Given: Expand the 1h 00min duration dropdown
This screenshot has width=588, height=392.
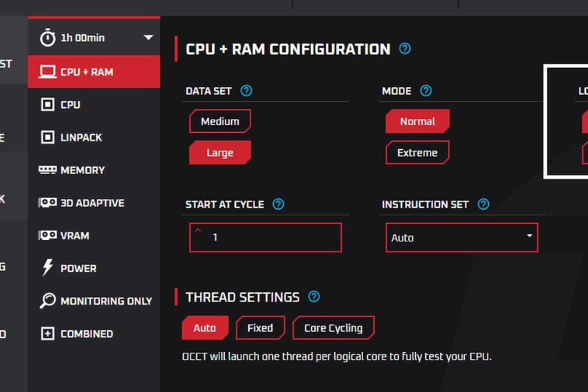Looking at the screenshot, I should [x=148, y=38].
